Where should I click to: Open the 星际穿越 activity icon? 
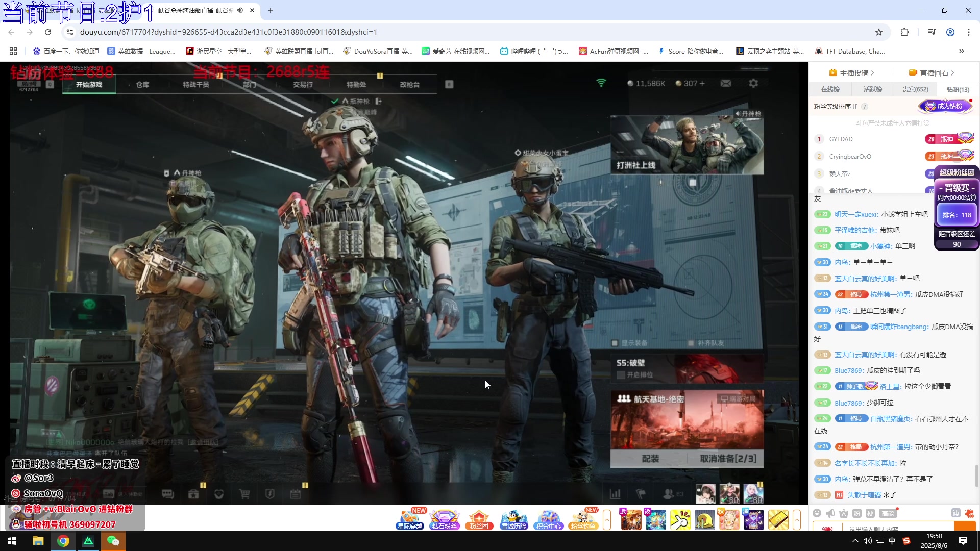click(410, 519)
